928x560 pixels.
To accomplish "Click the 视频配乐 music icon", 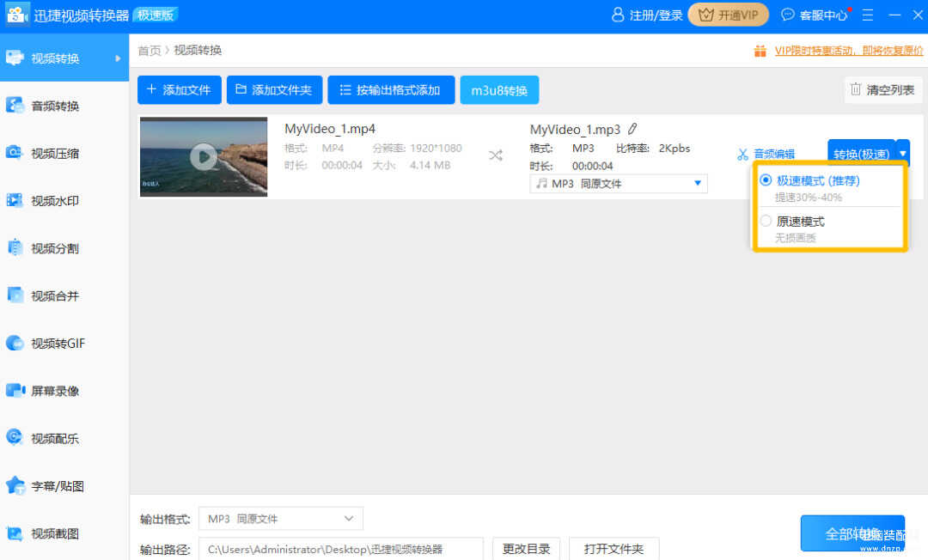I will click(x=15, y=437).
